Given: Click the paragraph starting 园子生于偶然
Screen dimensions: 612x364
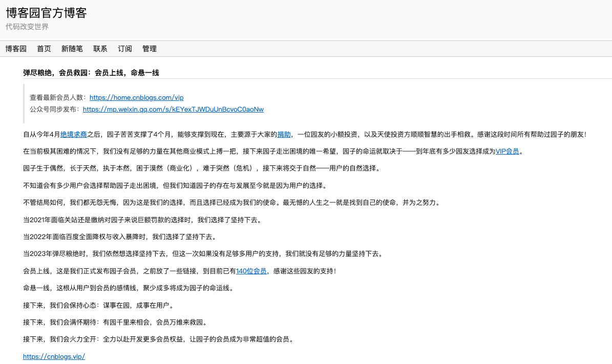Looking at the screenshot, I should coord(201,168).
